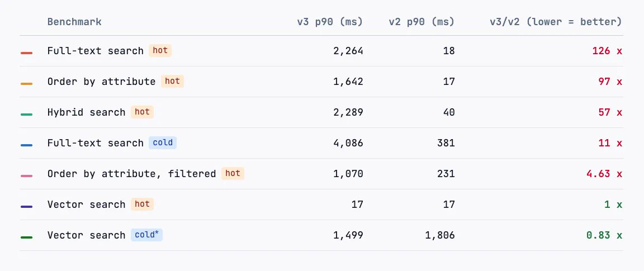Click the Benchmark column header
Viewport: 644px width, 271px height.
pyautogui.click(x=74, y=22)
